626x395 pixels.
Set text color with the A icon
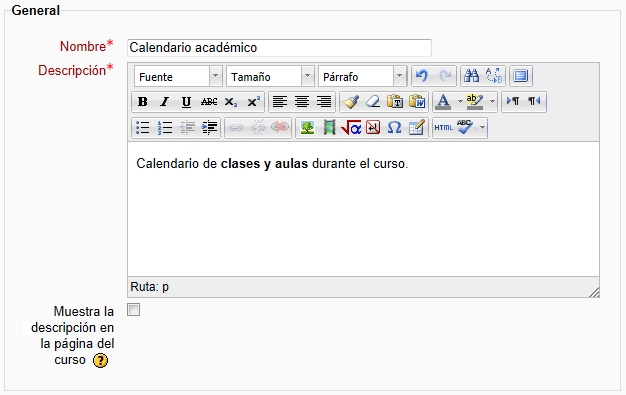coord(443,102)
